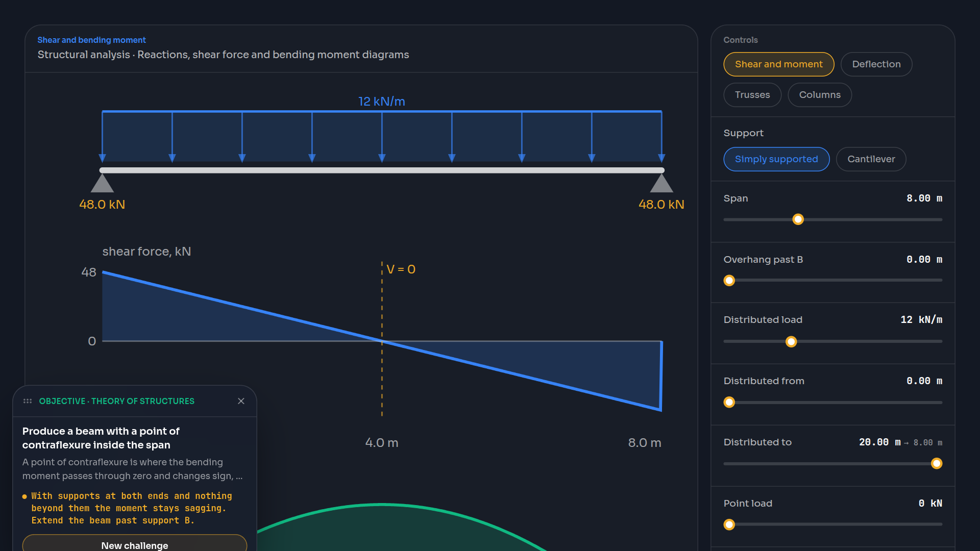
Task: Click the 4.0 m axis label
Action: click(382, 443)
